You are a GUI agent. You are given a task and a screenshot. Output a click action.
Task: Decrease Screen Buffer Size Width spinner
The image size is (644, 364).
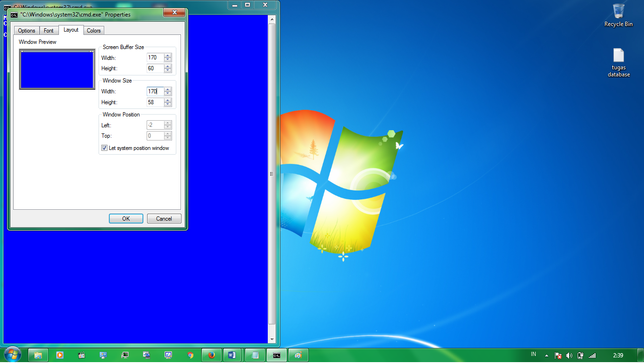click(168, 60)
